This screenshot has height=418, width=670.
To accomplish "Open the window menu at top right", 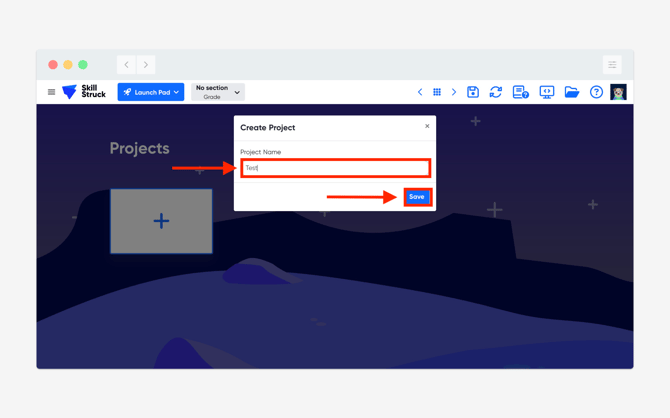I will coord(612,65).
